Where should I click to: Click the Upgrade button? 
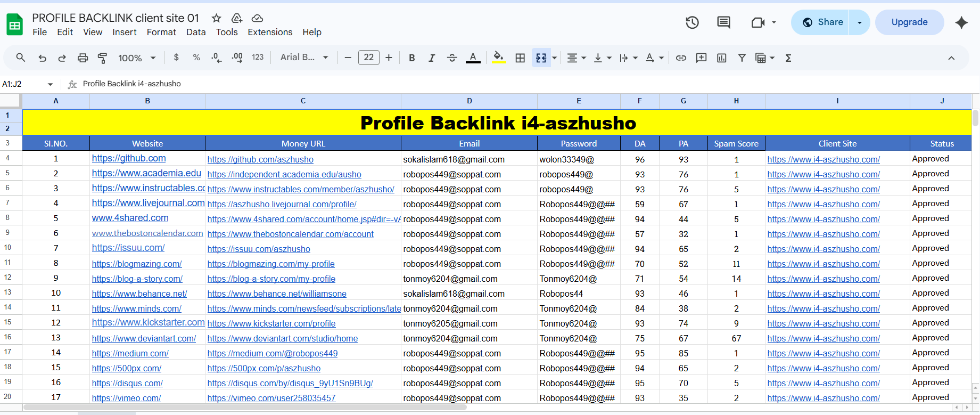[909, 22]
